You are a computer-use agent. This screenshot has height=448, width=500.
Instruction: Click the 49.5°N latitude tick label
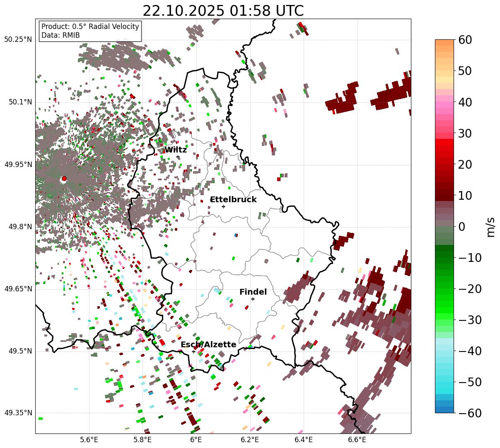[19, 351]
